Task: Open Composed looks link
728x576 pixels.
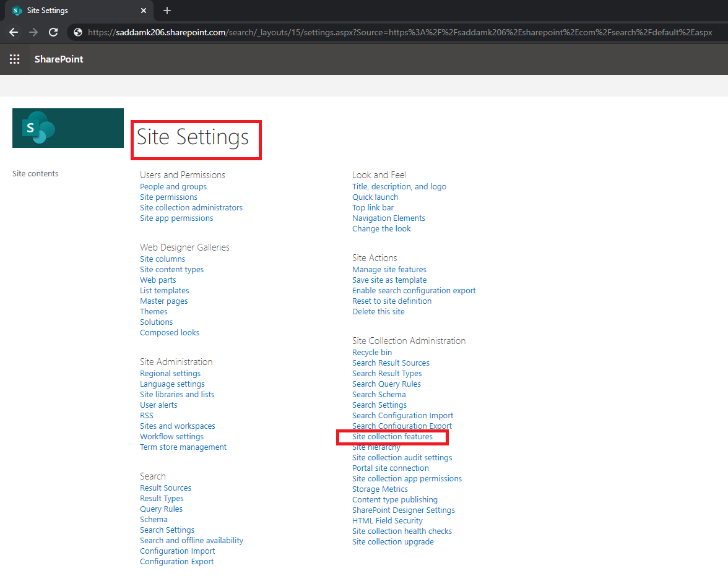Action: (x=170, y=333)
